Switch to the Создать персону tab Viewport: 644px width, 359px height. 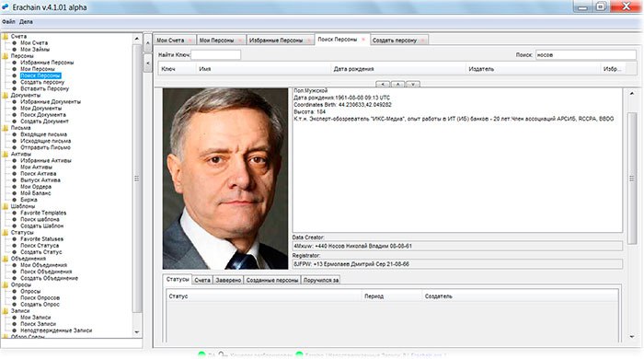(395, 41)
